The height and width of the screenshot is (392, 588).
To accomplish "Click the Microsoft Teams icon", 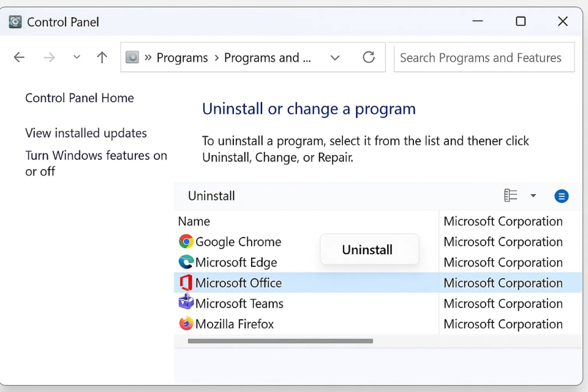I will [186, 303].
